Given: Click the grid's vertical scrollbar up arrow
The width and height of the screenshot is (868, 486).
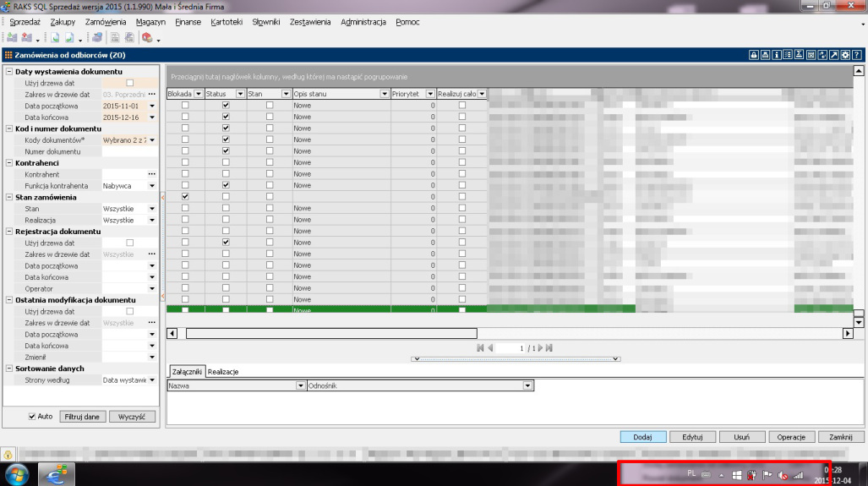Looking at the screenshot, I should [x=859, y=71].
